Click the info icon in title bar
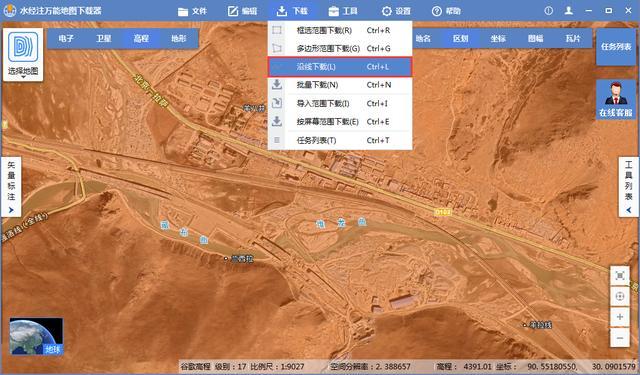The image size is (640, 375). [x=549, y=11]
